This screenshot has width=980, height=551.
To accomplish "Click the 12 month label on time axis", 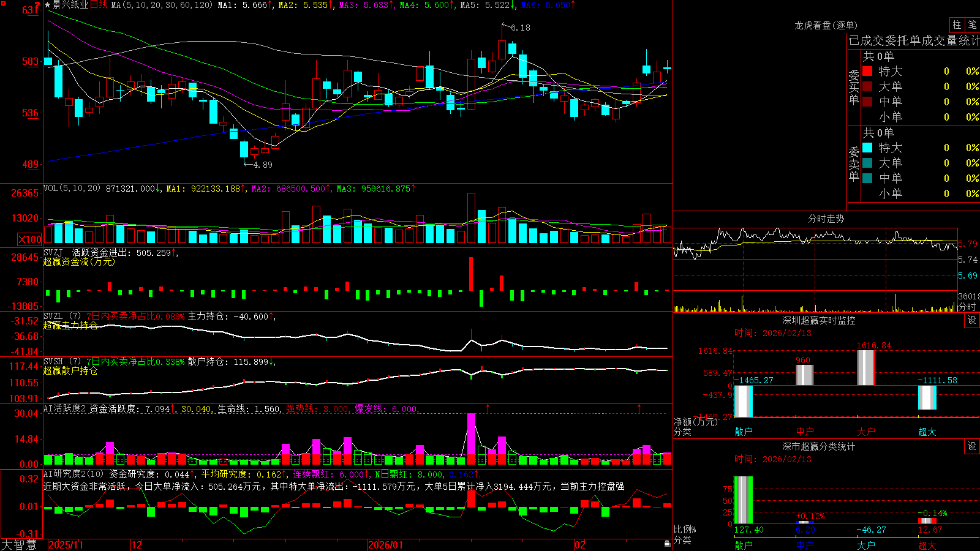I will point(137,545).
